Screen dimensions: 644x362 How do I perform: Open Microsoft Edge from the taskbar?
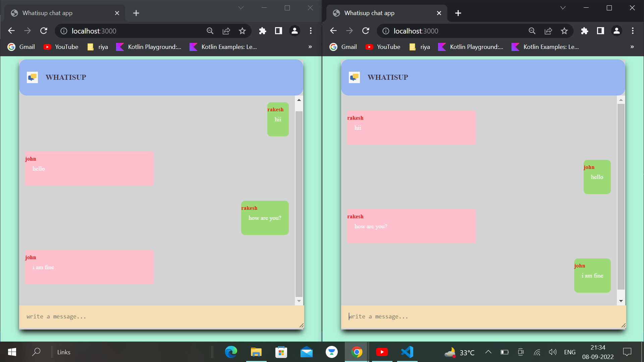[231, 352]
